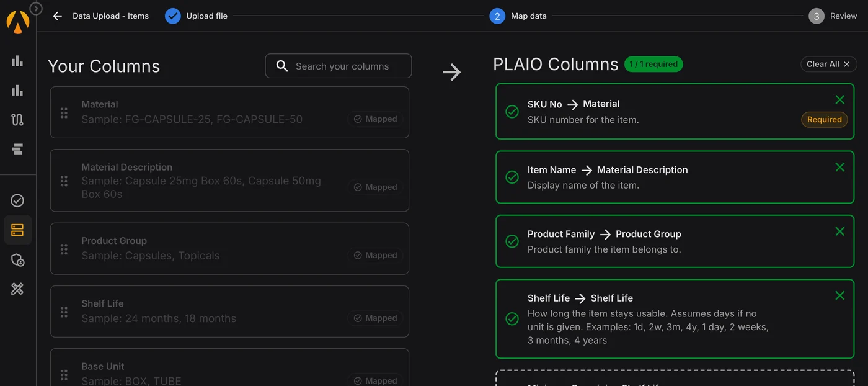
Task: Click the Mapped badge on Shelf Life column
Action: (x=375, y=318)
